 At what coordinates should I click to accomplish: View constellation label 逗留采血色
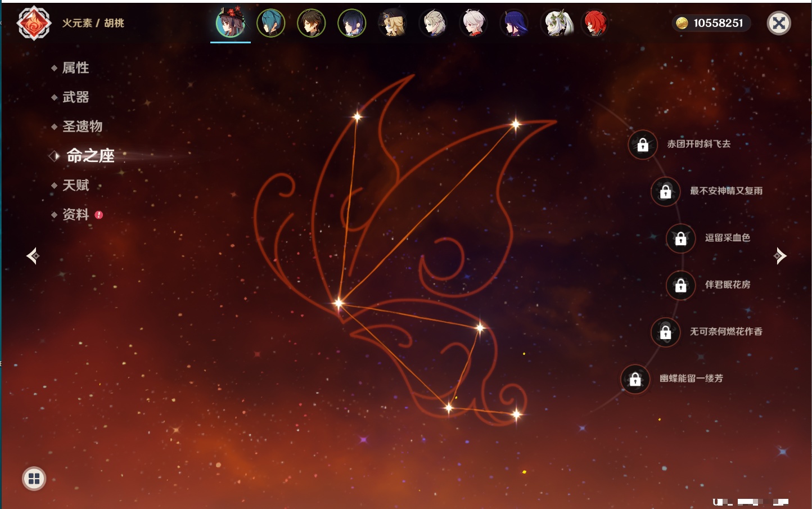(728, 237)
